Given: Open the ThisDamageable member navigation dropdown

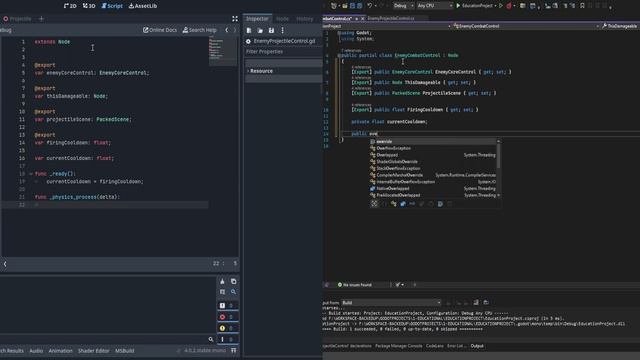Looking at the screenshot, I should (x=620, y=26).
